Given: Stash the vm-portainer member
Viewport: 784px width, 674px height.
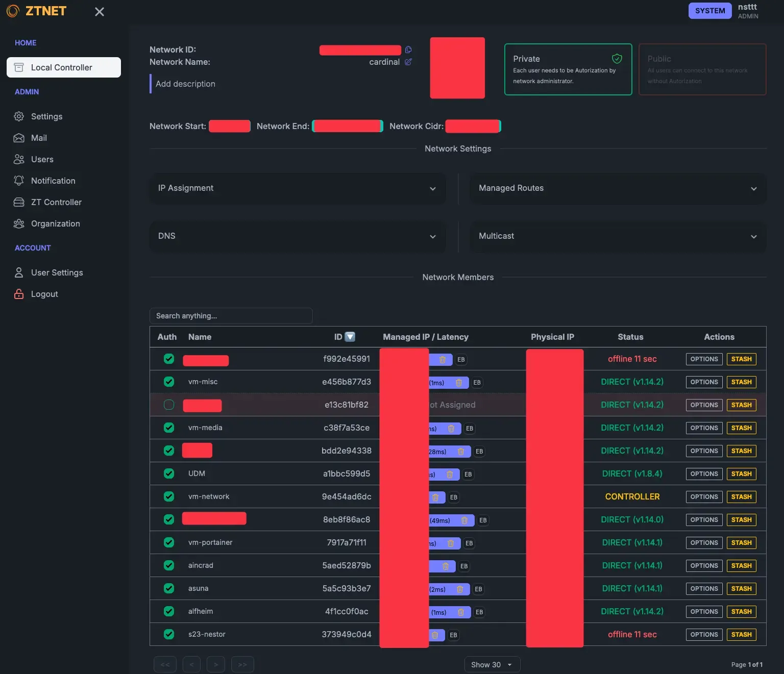Looking at the screenshot, I should pos(741,543).
